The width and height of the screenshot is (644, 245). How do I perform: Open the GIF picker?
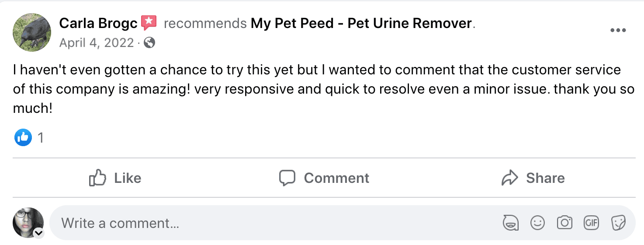[x=592, y=223]
